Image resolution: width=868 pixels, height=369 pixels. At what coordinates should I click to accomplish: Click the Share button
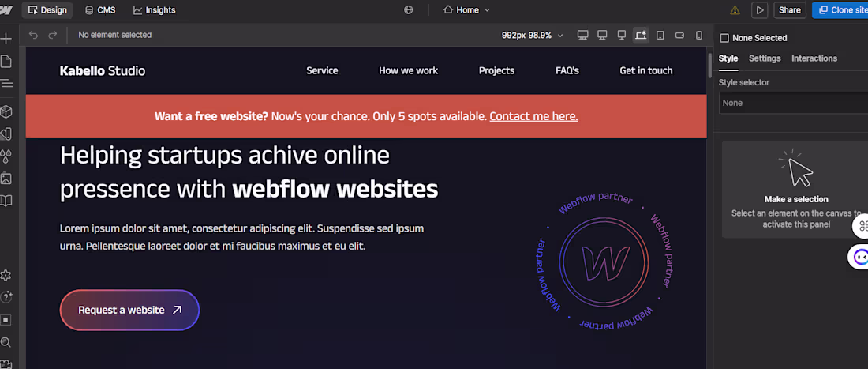pos(789,10)
